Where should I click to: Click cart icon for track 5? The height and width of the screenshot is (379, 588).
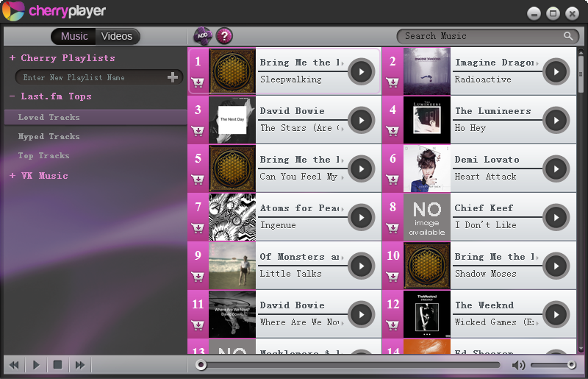tap(198, 179)
